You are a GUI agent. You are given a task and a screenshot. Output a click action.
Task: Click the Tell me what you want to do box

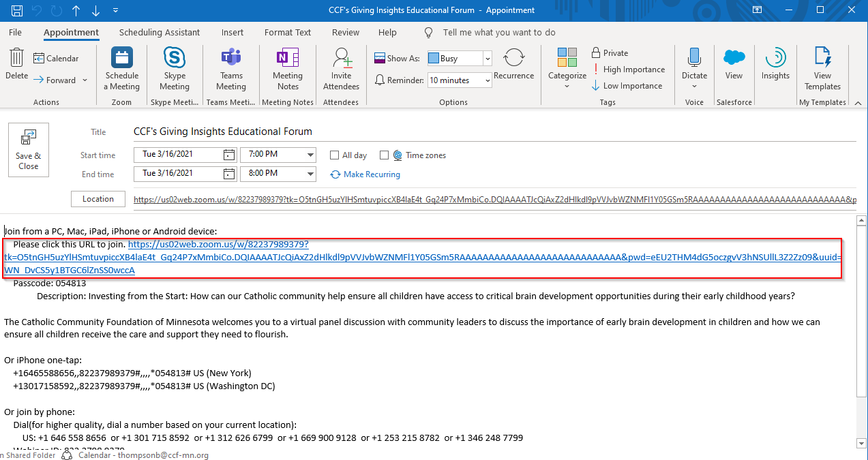499,32
